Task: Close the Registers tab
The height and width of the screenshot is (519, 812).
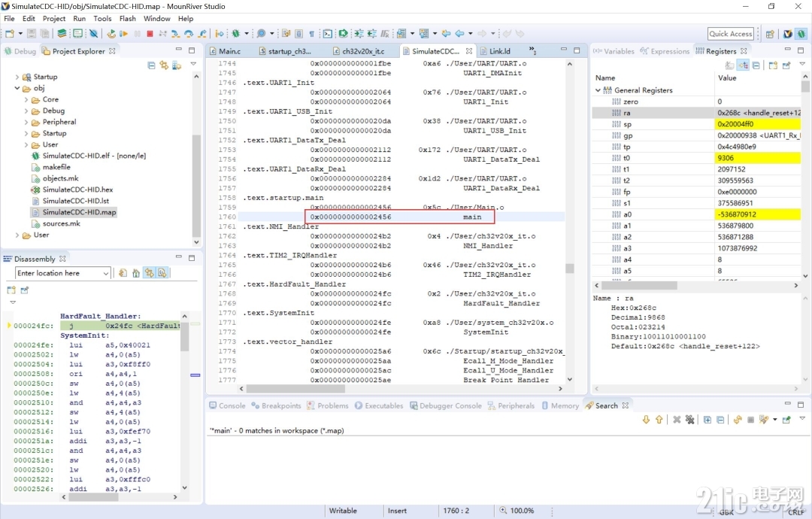Action: click(x=744, y=50)
